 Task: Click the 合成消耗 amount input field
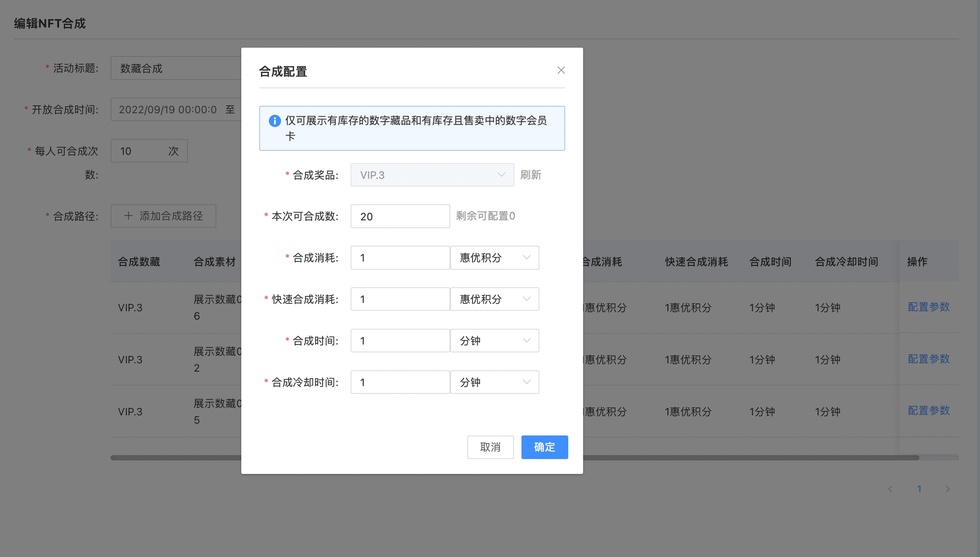(x=400, y=258)
